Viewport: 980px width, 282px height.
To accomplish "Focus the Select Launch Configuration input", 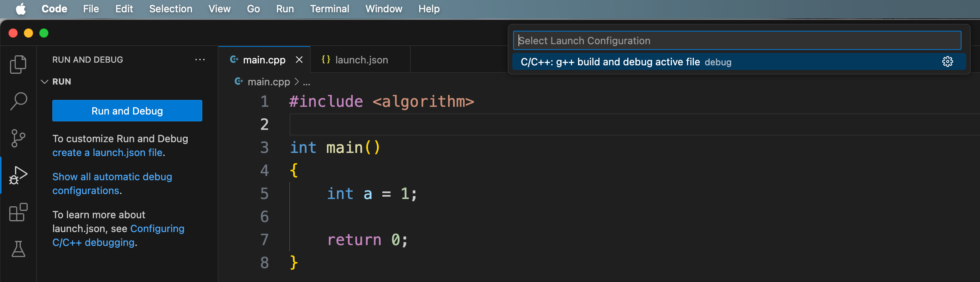I will pos(737,41).
